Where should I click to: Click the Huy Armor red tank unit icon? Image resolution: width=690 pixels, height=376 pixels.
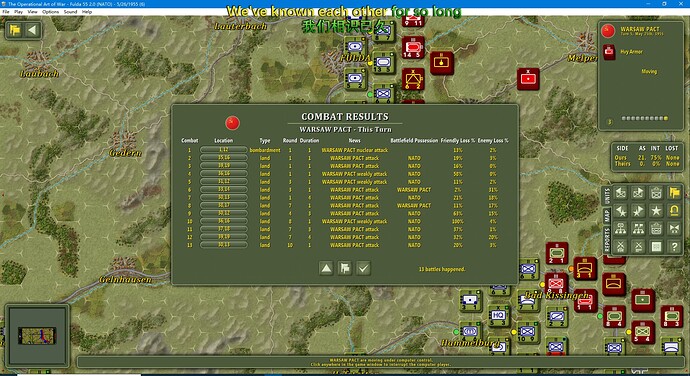click(609, 52)
